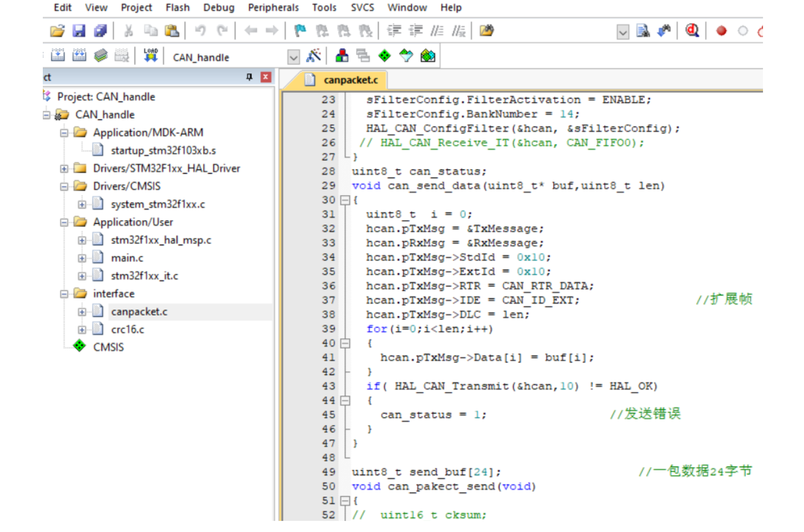Close the Project panel
The width and height of the screenshot is (804, 532).
point(265,77)
